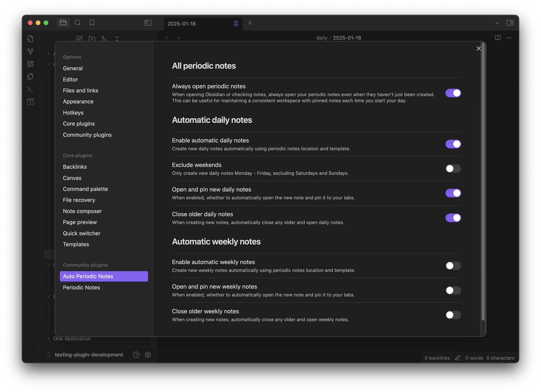Turn on Enable automatic weekly notes
This screenshot has width=541, height=392.
453,265
